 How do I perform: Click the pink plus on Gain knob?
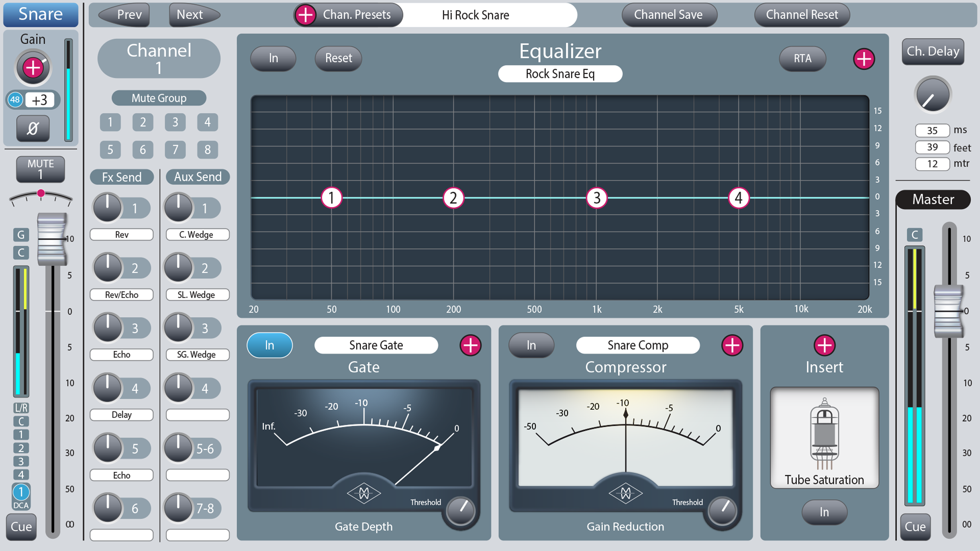tap(33, 68)
